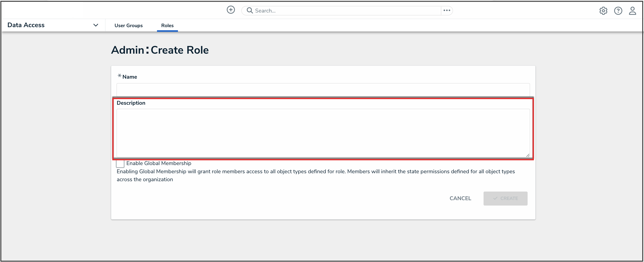Open the Data Access section menu
The image size is (644, 262).
(x=26, y=25)
